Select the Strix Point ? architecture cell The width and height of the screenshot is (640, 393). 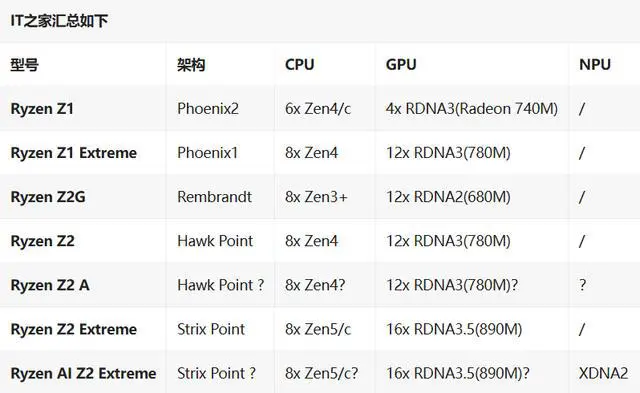216,373
